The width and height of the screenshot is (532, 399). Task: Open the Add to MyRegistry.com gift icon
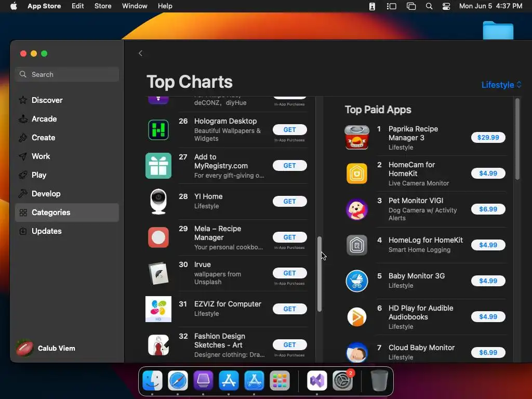pyautogui.click(x=158, y=166)
